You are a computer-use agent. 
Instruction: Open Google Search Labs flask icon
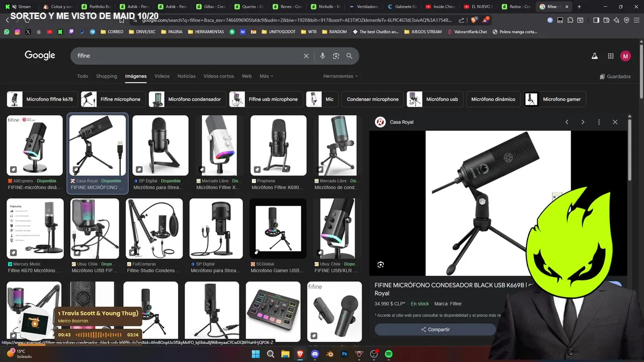[x=594, y=56]
